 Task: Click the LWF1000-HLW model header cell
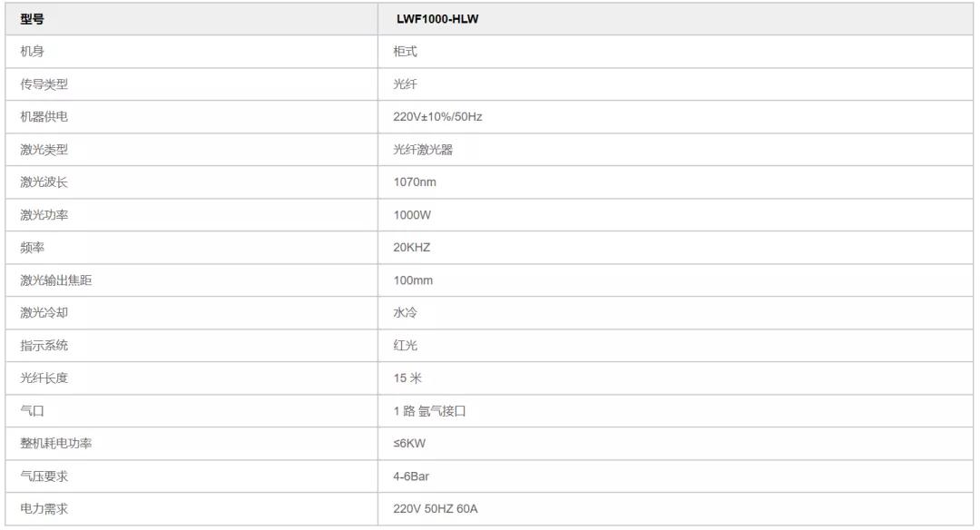(x=437, y=19)
